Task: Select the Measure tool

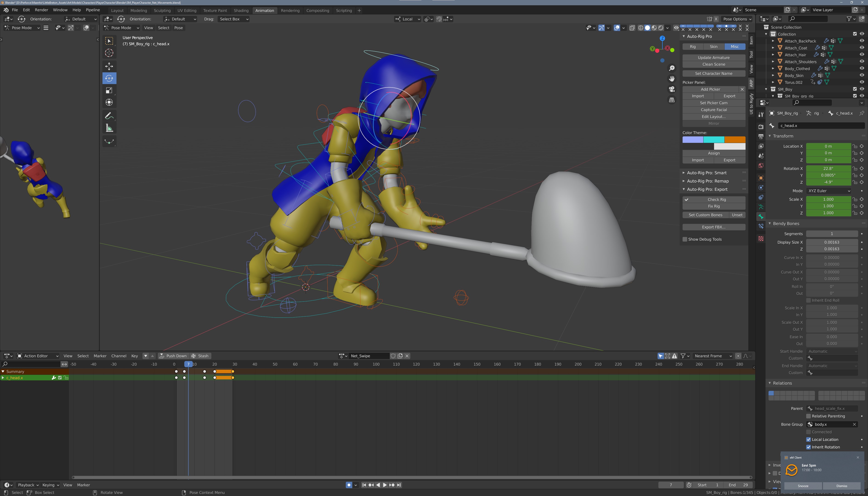Action: [x=109, y=128]
